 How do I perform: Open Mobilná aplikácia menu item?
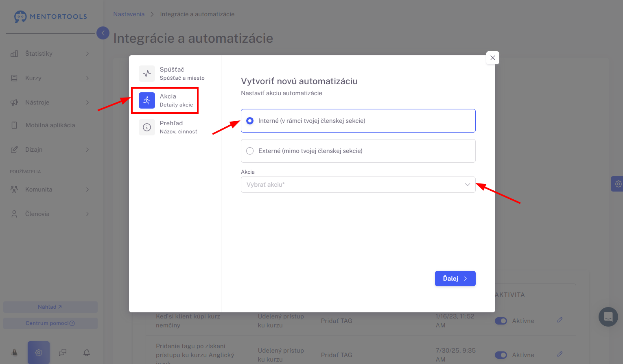[50, 125]
